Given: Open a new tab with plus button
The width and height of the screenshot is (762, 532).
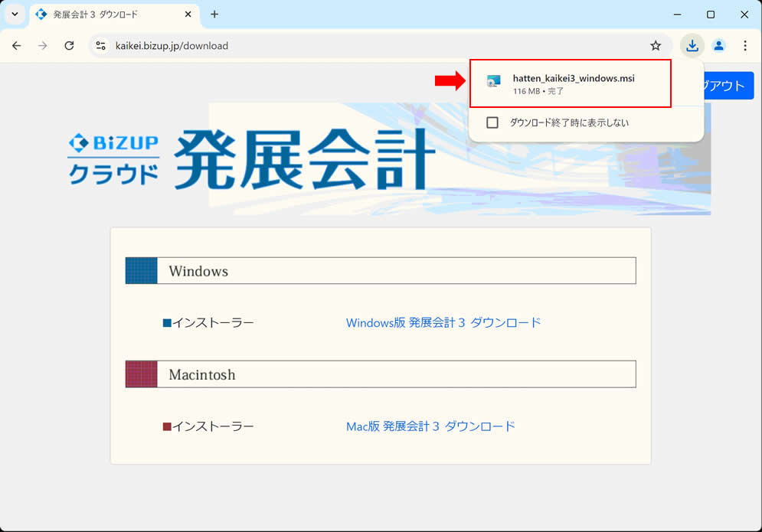Looking at the screenshot, I should pos(214,15).
